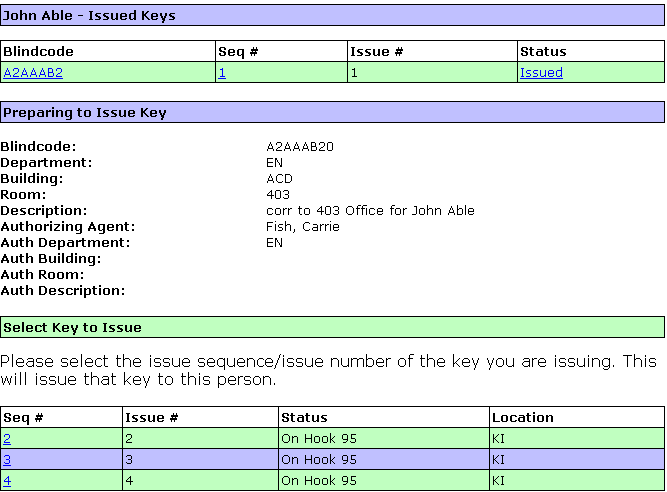
Task: Click Issue # value 4 in key table
Action: point(129,481)
